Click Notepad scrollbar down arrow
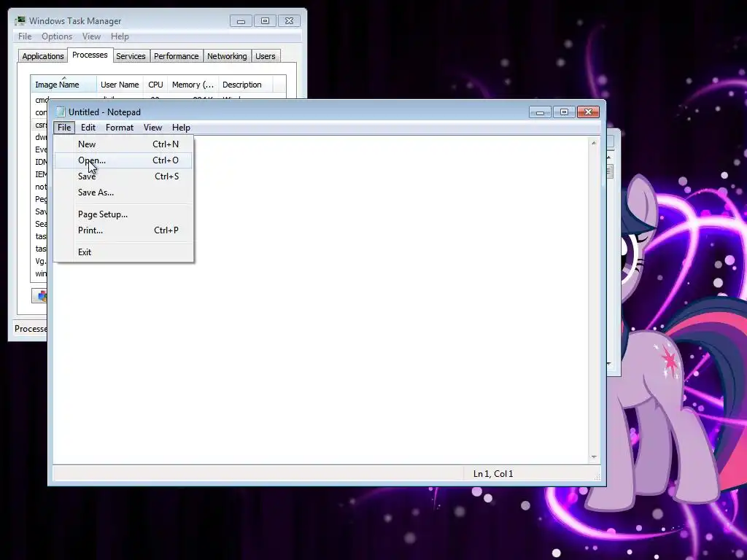The image size is (747, 560). coord(594,456)
